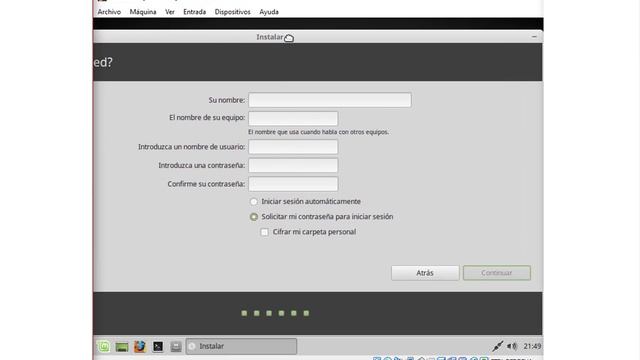Open the Entrada menu
Image resolution: width=640 pixels, height=360 pixels.
[x=194, y=12]
